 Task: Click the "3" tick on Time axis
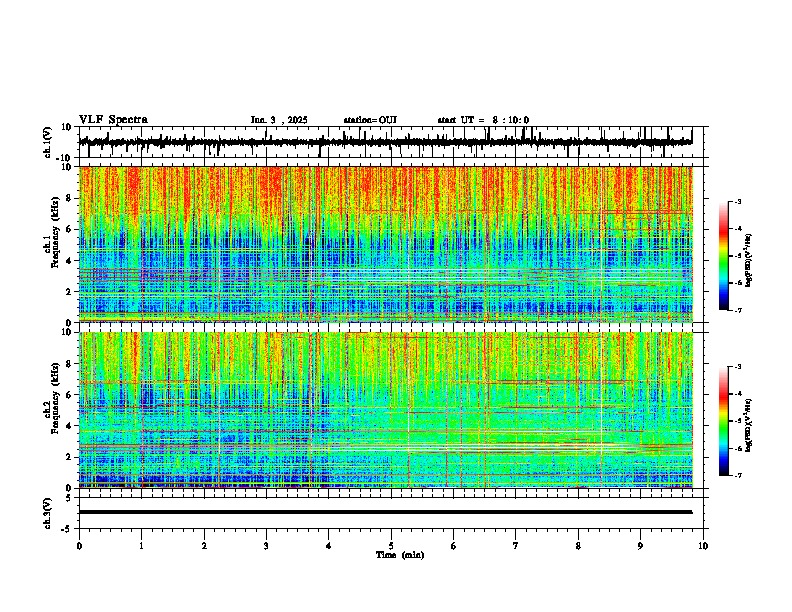[x=266, y=546]
